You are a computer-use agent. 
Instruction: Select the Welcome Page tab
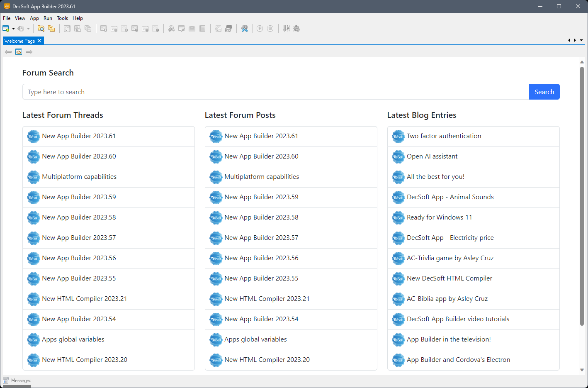19,41
